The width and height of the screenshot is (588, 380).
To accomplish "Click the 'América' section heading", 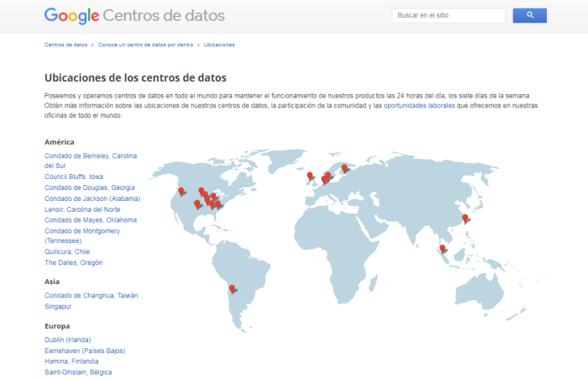I will point(60,142).
